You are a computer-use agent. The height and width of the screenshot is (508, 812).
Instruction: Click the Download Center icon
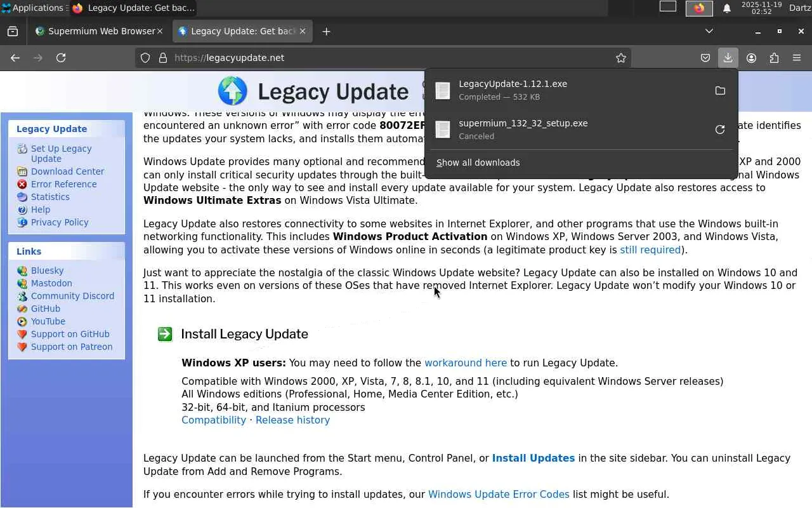(x=22, y=171)
